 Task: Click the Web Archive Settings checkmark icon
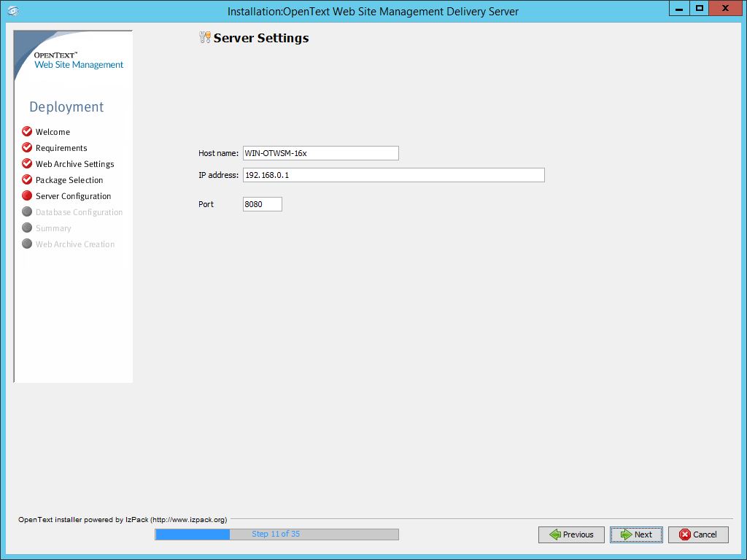[27, 163]
